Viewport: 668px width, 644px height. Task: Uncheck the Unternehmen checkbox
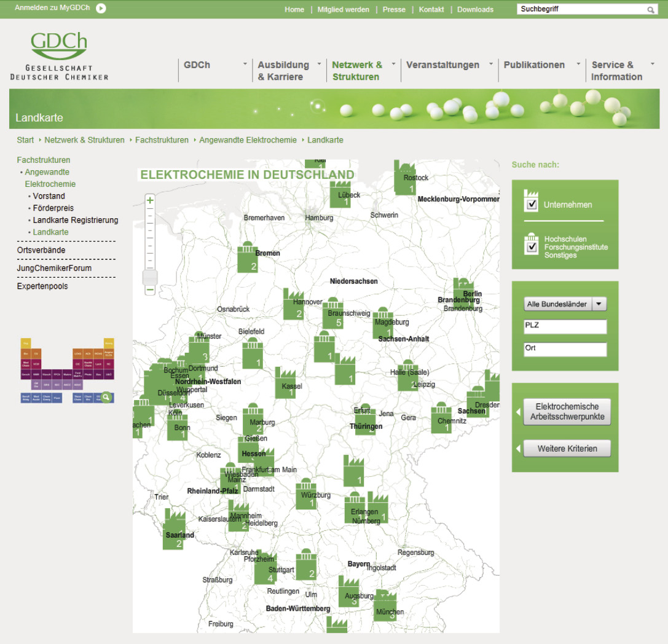[x=532, y=205]
